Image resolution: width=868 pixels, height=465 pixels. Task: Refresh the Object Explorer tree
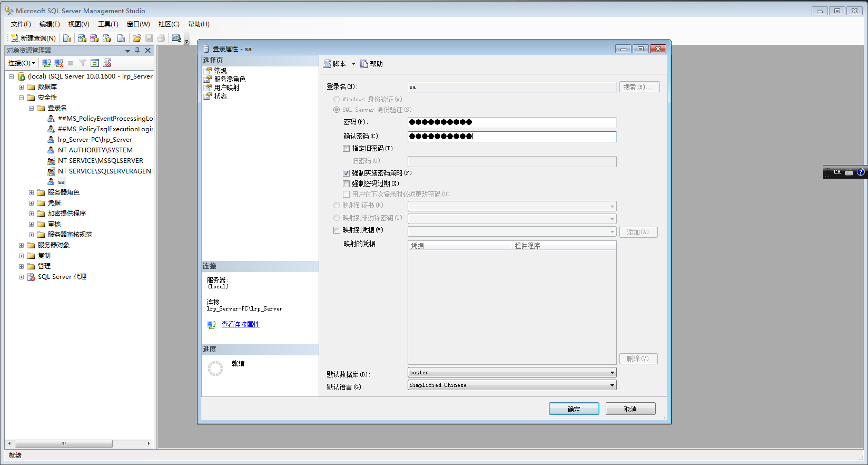[x=95, y=63]
